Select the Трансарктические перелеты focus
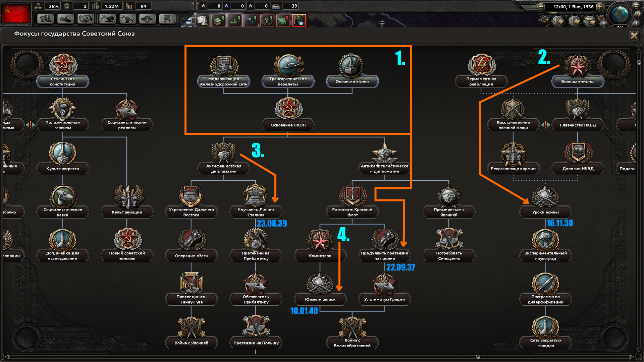Image resolution: width=644 pixels, height=362 pixels. click(x=288, y=71)
